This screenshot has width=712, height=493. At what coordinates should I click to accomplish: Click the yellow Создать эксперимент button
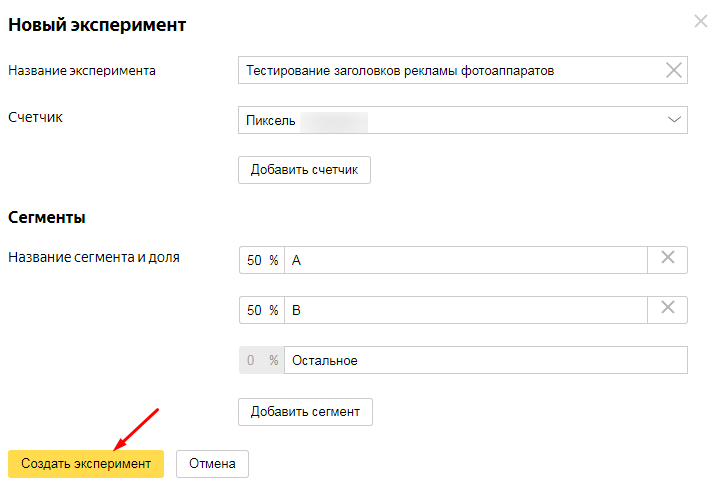pyautogui.click(x=86, y=463)
